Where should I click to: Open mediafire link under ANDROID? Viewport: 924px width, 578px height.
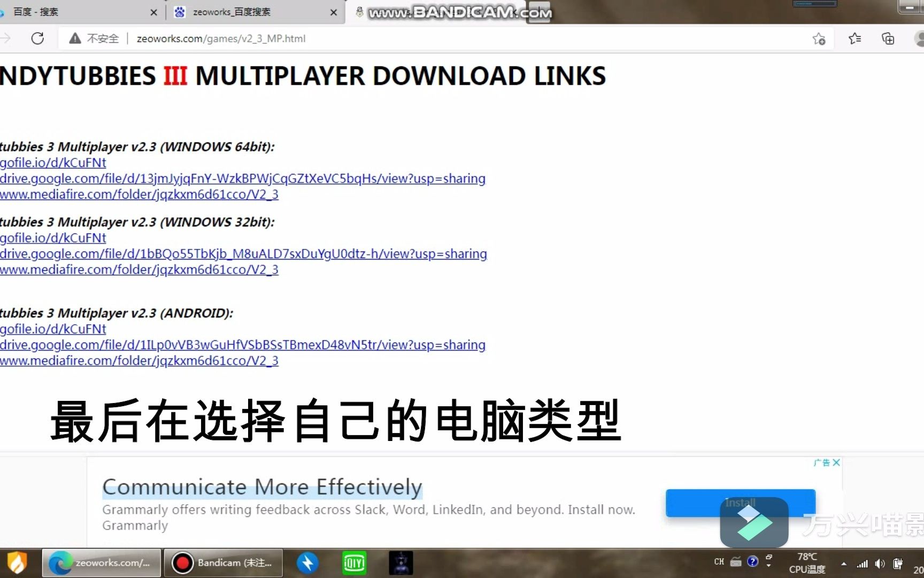coord(139,361)
